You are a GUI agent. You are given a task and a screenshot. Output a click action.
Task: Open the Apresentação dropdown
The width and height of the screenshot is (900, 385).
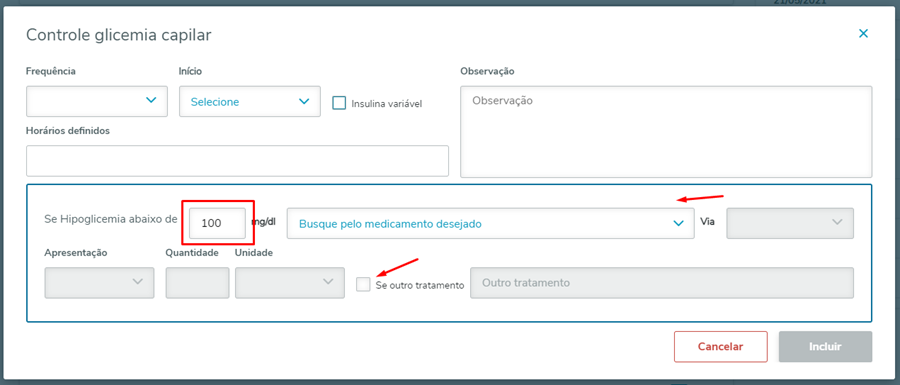pos(99,282)
